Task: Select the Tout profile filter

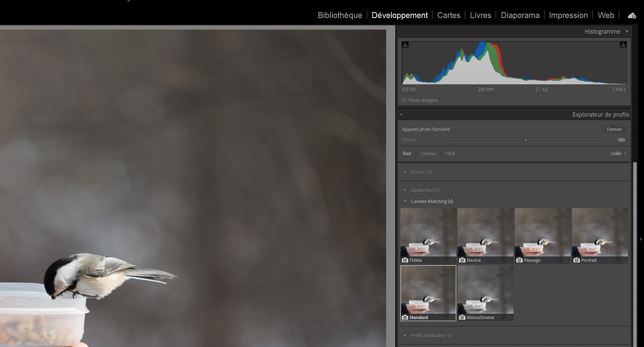Action: (407, 153)
